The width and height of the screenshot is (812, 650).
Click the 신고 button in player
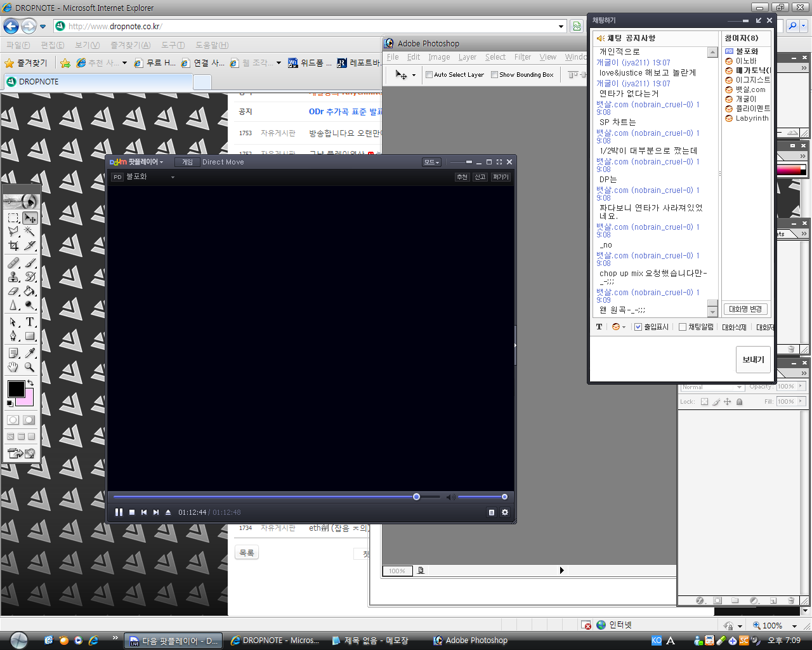[x=480, y=177]
